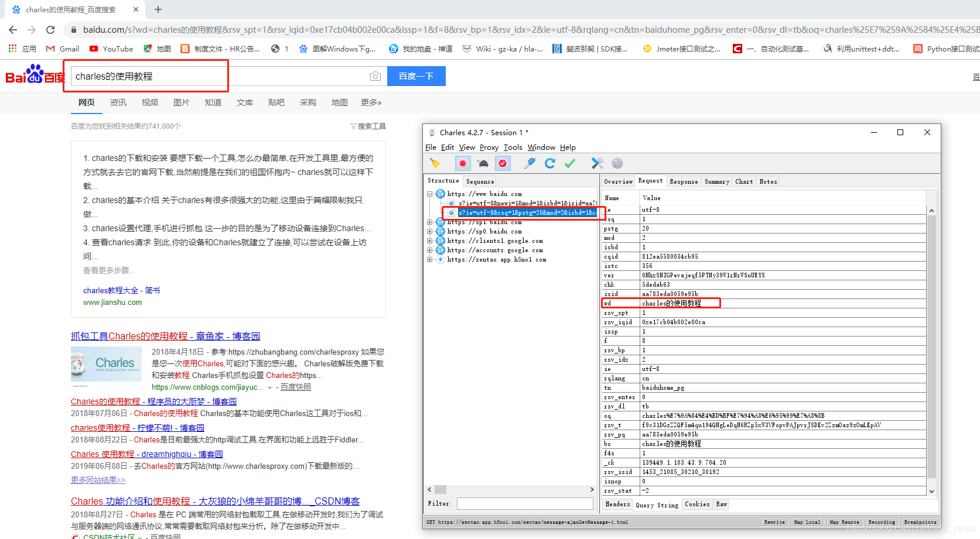Image resolution: width=980 pixels, height=539 pixels.
Task: Expand the https://sp1.baidu.com node
Action: 429,222
